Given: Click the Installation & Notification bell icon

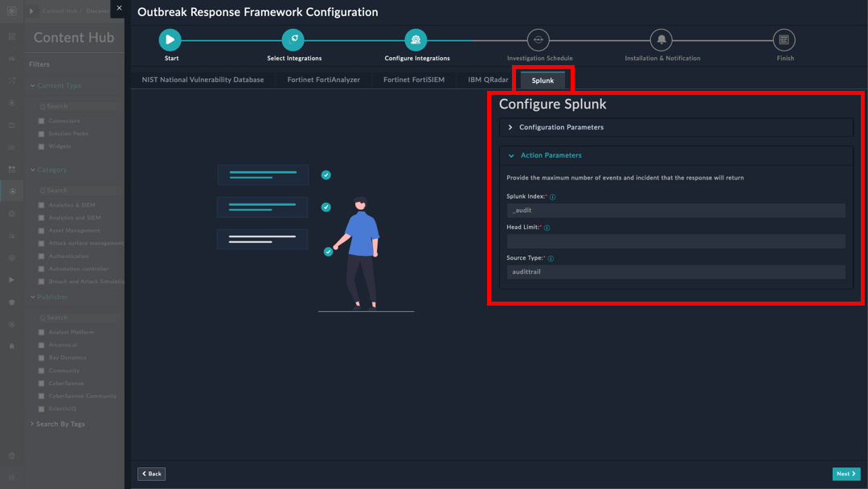Looking at the screenshot, I should [x=661, y=39].
